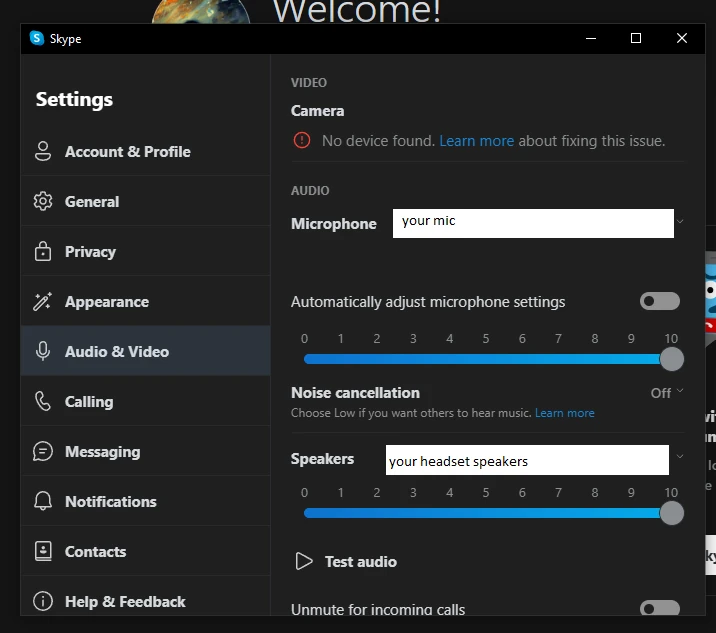Viewport: 716px width, 633px height.
Task: Click the red camera warning icon
Action: point(301,140)
